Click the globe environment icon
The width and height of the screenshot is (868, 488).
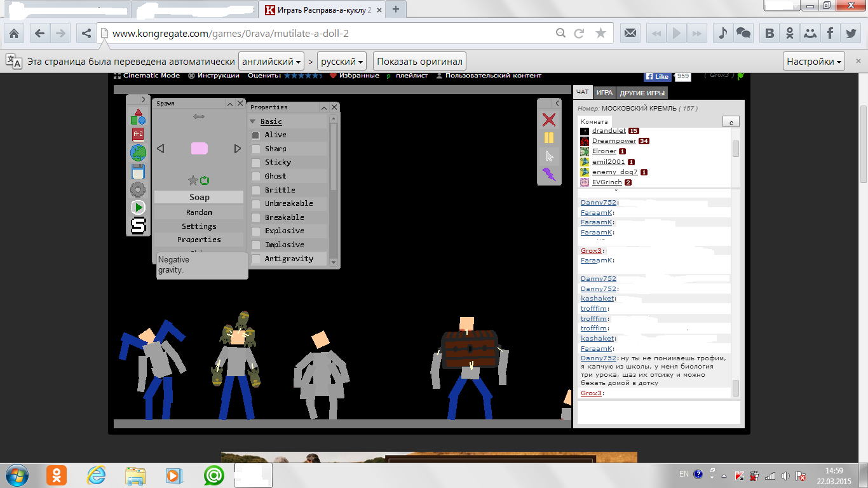(138, 152)
